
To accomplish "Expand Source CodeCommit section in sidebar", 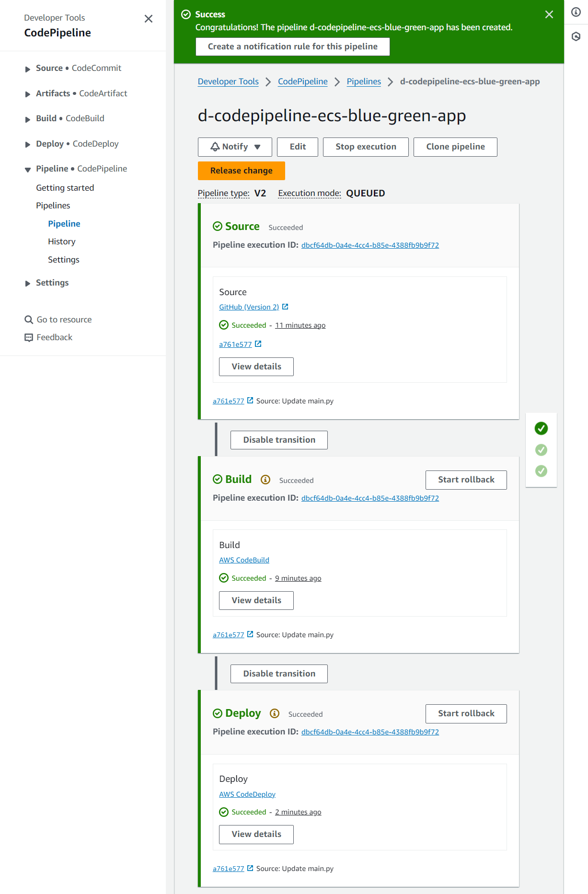I will pos(28,69).
